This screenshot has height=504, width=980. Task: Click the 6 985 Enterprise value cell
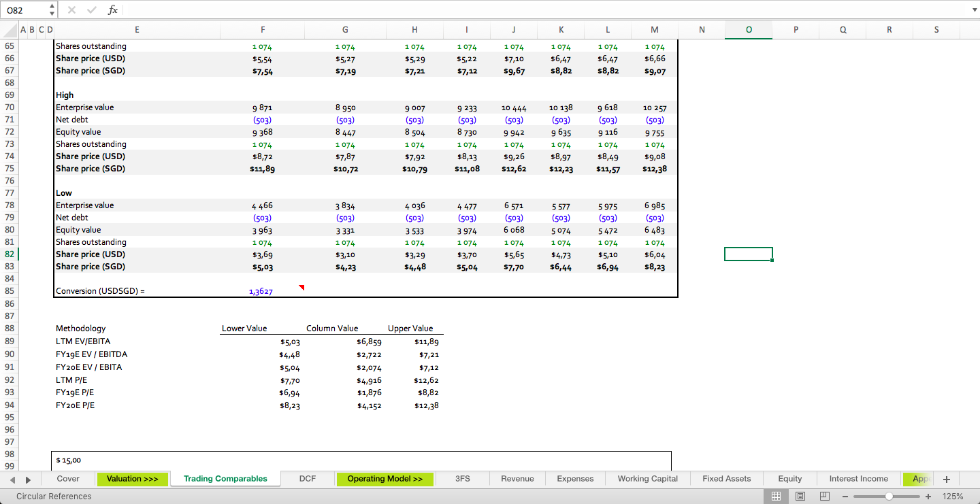[x=654, y=206]
